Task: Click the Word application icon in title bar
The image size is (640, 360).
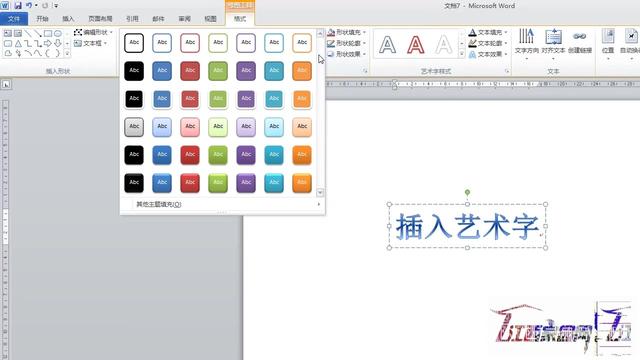Action: [4, 6]
